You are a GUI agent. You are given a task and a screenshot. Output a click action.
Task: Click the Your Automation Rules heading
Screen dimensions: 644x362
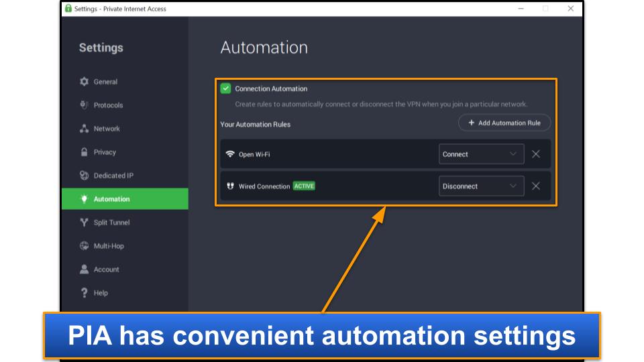click(255, 125)
